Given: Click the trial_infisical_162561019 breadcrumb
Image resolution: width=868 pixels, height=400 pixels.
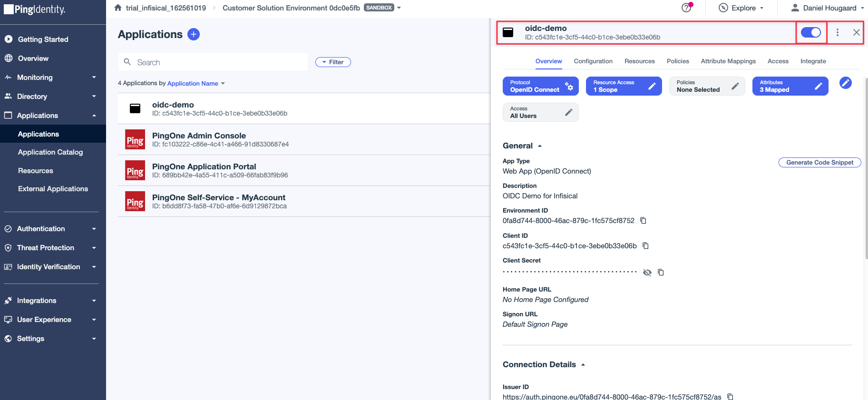Looking at the screenshot, I should point(166,8).
